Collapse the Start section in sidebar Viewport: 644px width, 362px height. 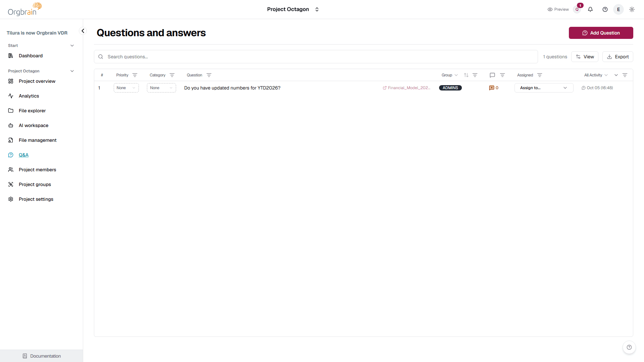click(x=72, y=46)
